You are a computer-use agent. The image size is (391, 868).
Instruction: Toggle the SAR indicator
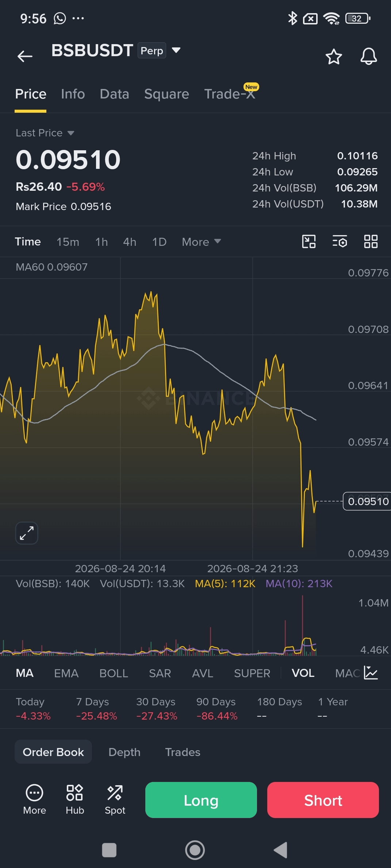pyautogui.click(x=160, y=673)
